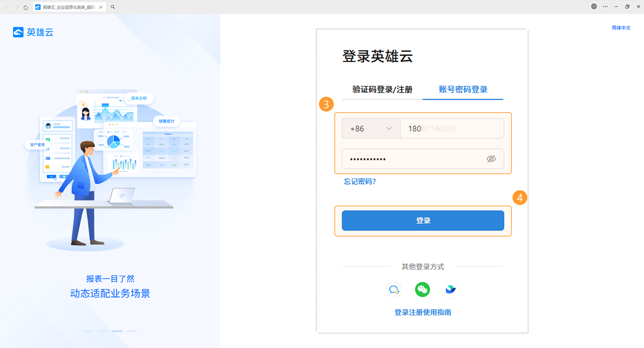Click the 动态适配业务场景 slogan text
This screenshot has height=348, width=644.
(110, 293)
